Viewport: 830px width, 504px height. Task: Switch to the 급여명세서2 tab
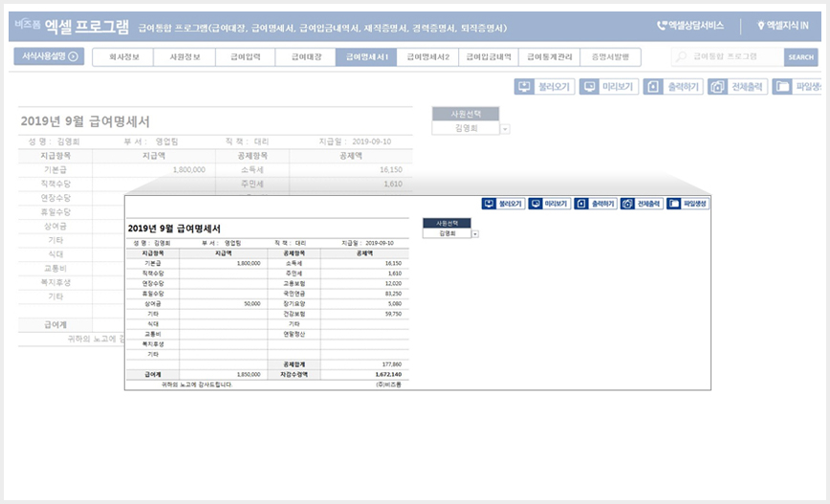pyautogui.click(x=427, y=57)
